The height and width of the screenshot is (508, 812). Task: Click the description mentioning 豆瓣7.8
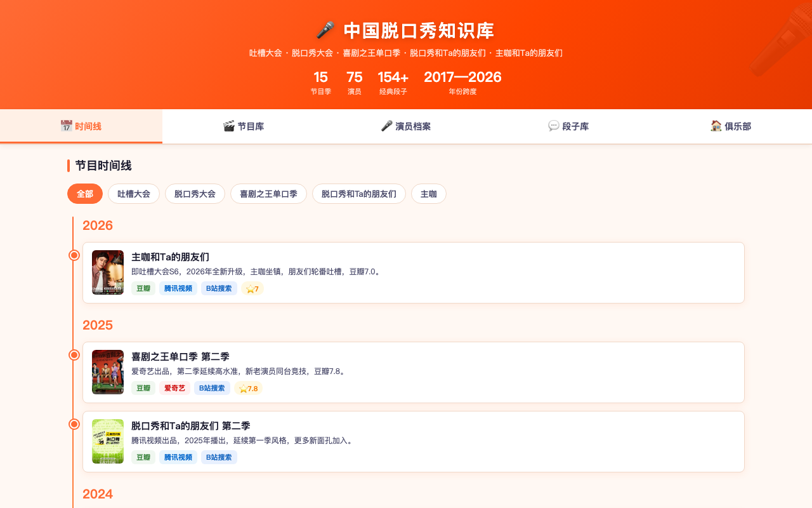click(x=239, y=371)
